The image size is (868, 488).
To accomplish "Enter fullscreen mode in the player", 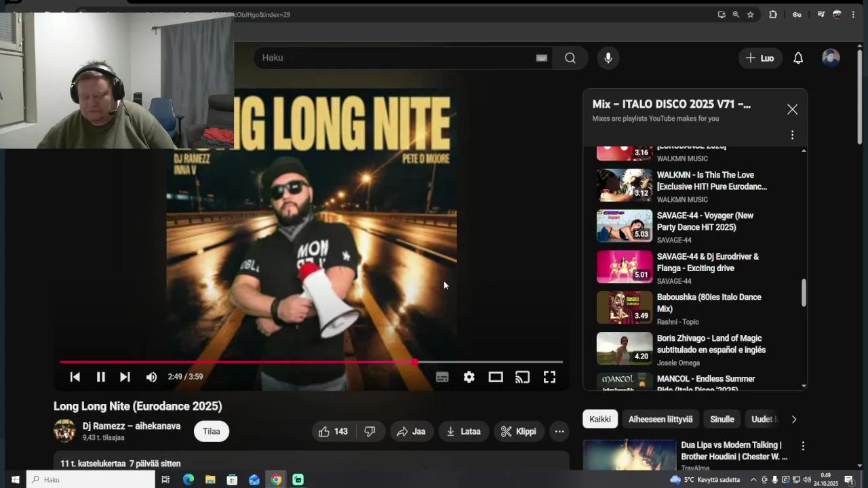I will click(549, 377).
